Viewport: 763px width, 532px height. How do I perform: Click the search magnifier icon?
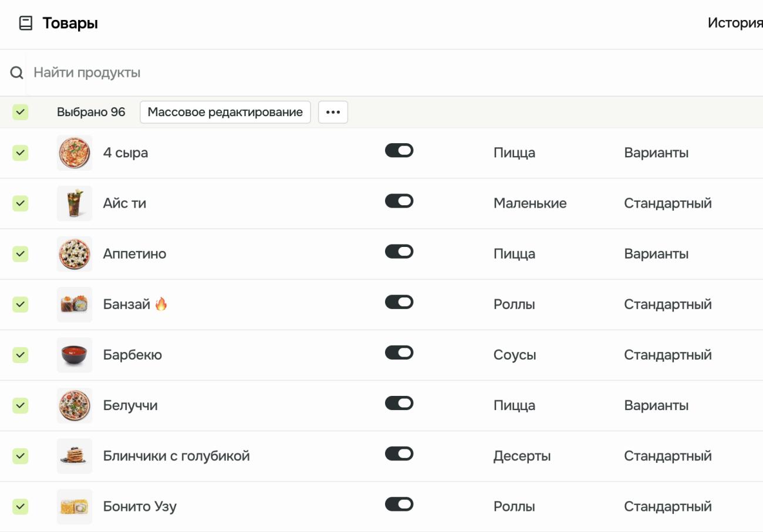(x=17, y=73)
